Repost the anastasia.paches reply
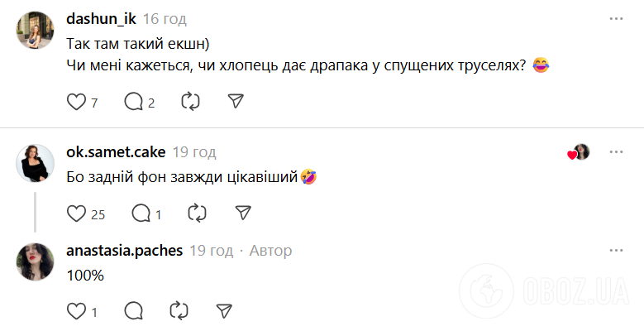The height and width of the screenshot is (331, 644). [x=179, y=311]
